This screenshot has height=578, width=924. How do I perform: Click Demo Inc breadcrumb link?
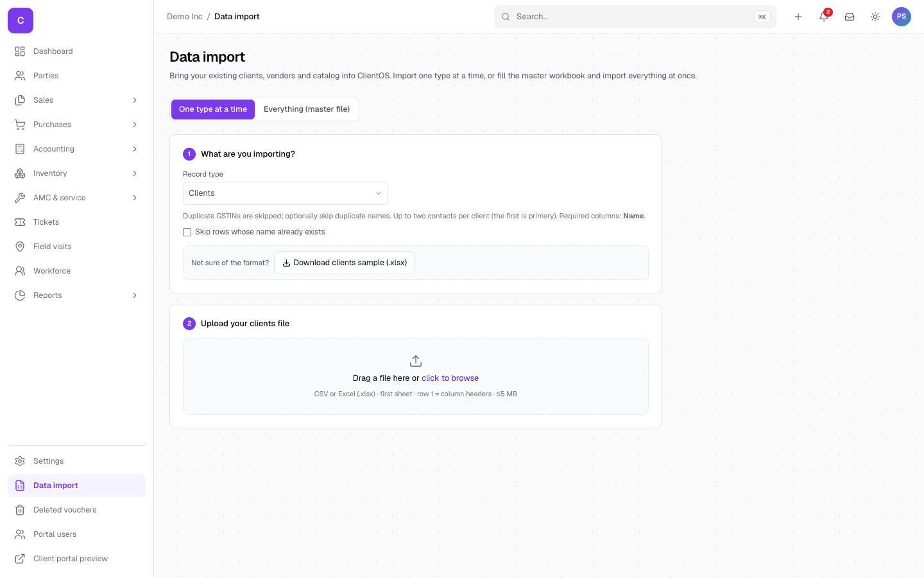click(x=185, y=17)
